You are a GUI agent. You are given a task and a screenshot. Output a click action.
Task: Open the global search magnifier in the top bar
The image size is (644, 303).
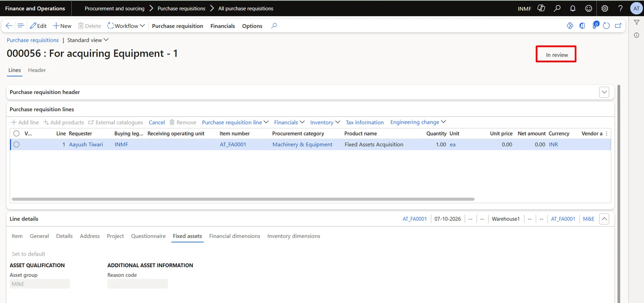(x=557, y=8)
